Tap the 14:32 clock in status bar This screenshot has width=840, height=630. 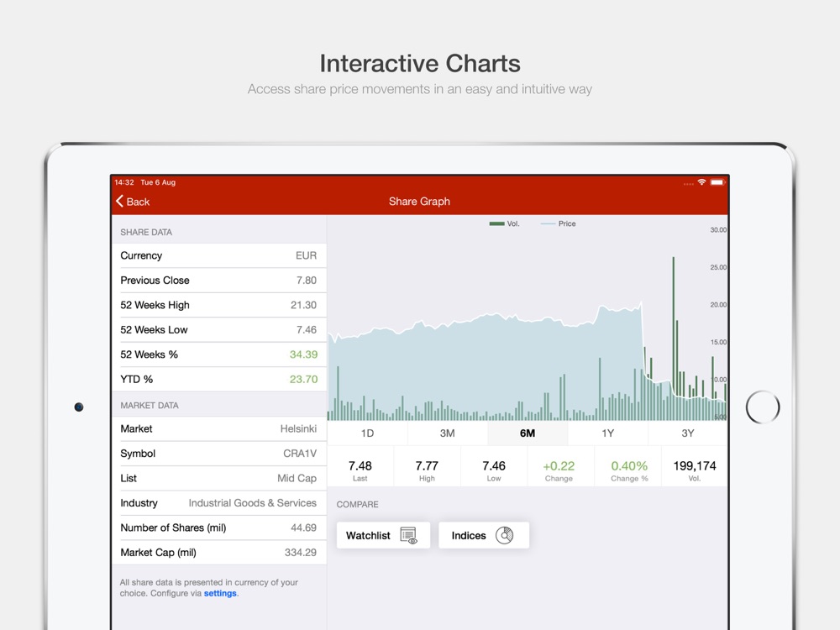[124, 182]
